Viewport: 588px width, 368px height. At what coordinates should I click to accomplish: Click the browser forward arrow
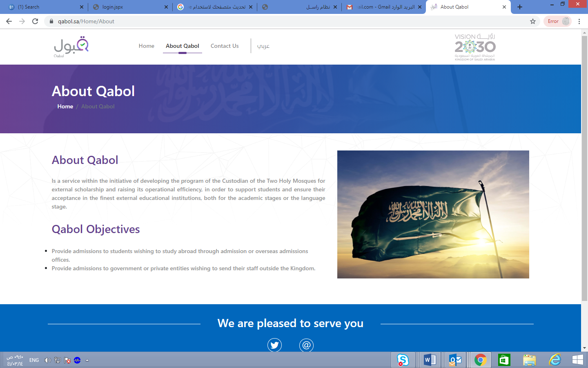[22, 21]
